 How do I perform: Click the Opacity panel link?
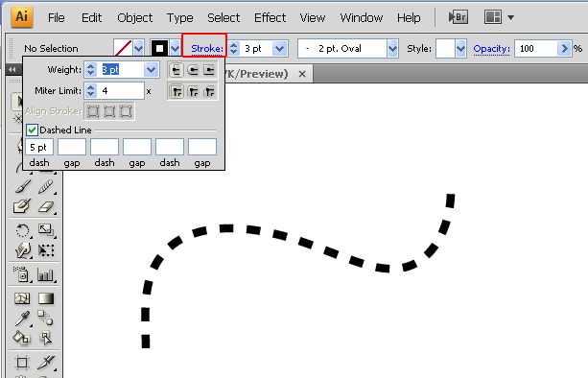coord(492,49)
